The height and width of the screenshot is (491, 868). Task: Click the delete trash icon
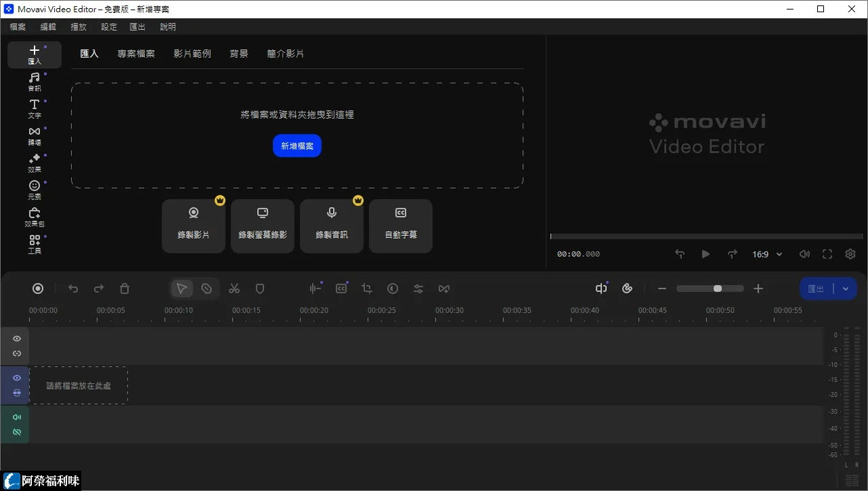click(124, 289)
